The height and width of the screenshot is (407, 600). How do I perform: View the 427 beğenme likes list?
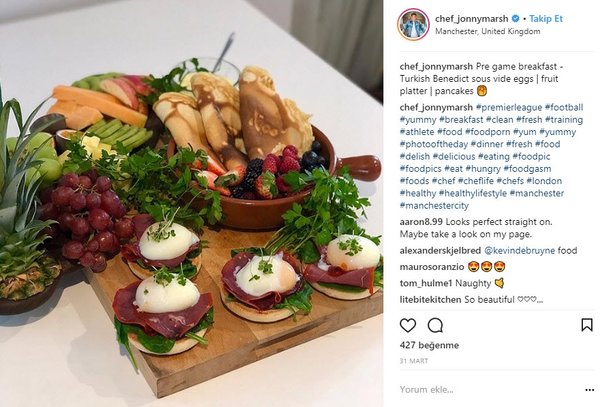coord(429,345)
